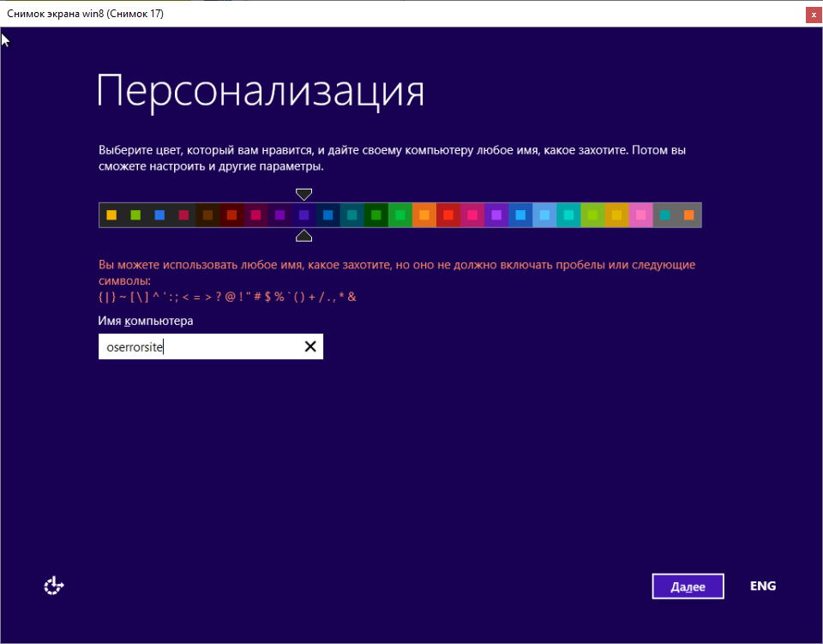
Task: Pick the blue swatch on dark gray
Action: pos(159,215)
